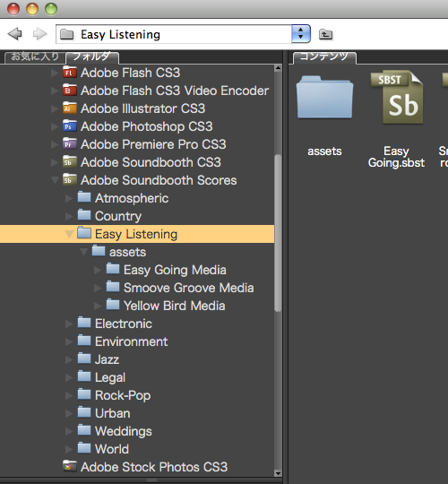Viewport: 448px width, 484px height.
Task: Click the Adobe Stock Photos CS3 folder icon
Action: [69, 466]
